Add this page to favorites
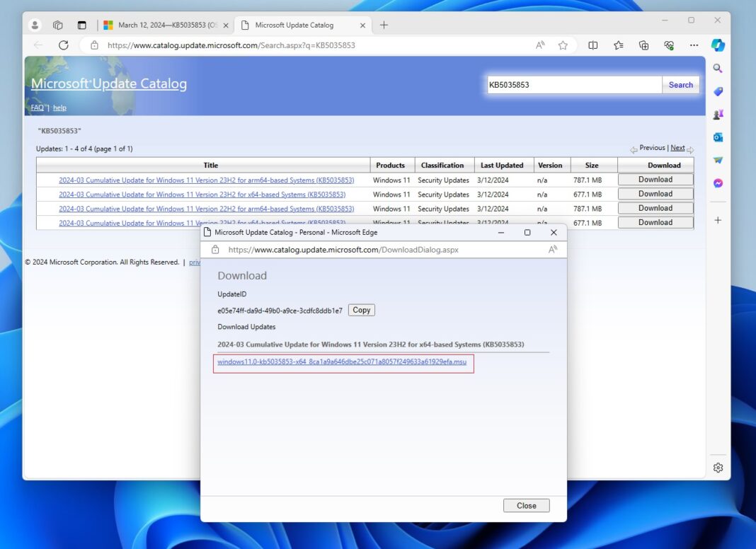 563,45
